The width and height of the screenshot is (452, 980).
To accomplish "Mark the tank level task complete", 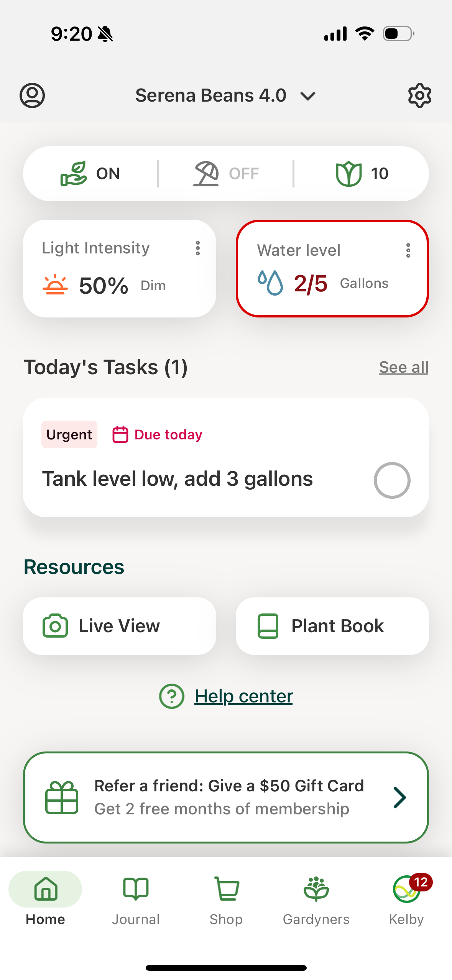I will 392,480.
